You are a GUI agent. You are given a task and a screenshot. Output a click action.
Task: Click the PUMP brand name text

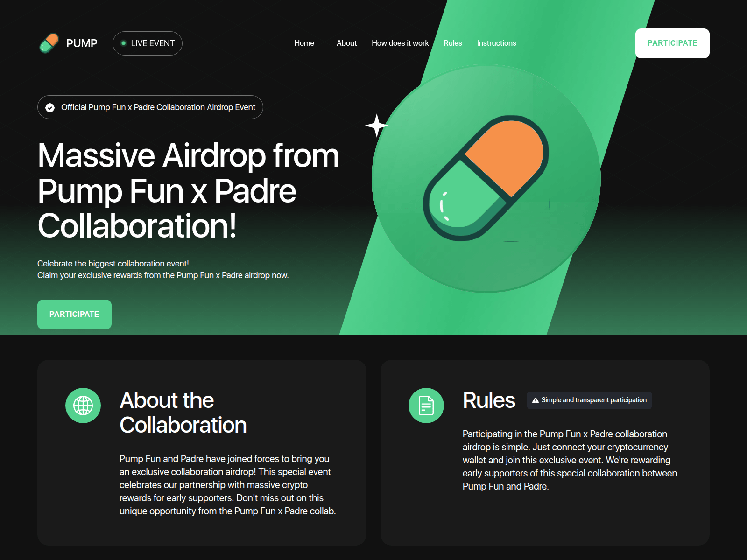tap(82, 43)
